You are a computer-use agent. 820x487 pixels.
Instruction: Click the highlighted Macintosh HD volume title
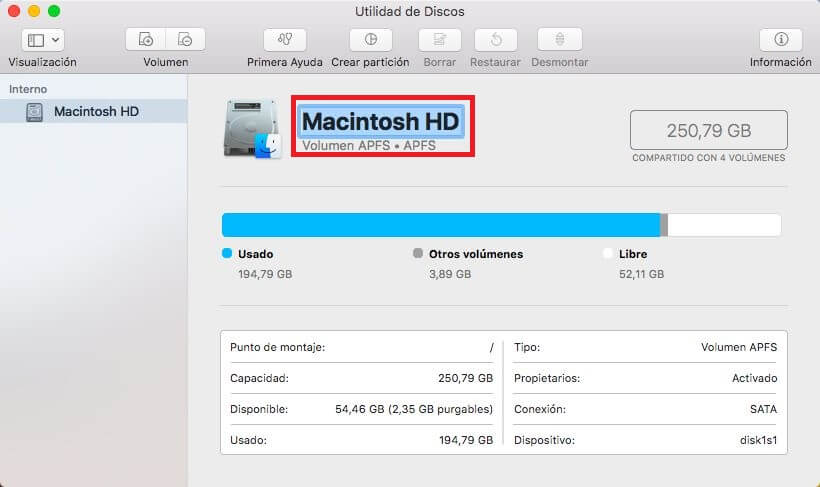tap(381, 121)
